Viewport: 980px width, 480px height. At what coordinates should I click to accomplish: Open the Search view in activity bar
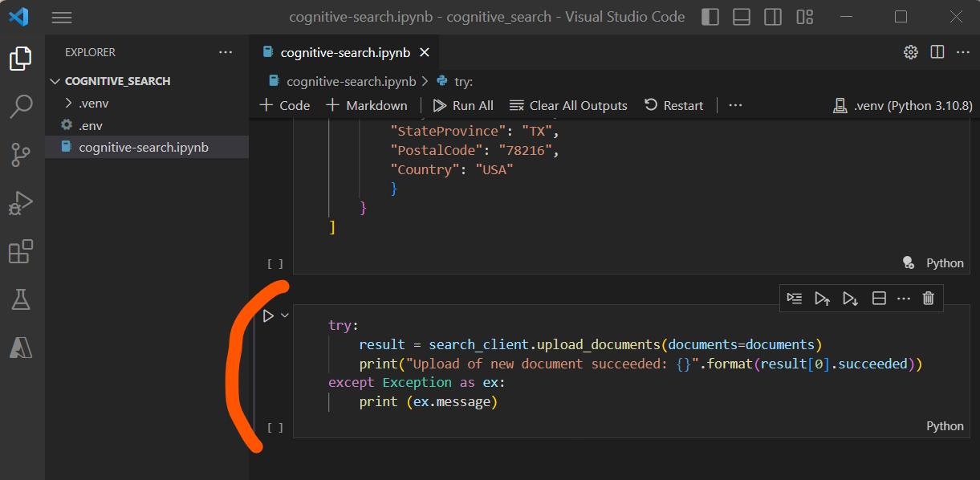[21, 106]
